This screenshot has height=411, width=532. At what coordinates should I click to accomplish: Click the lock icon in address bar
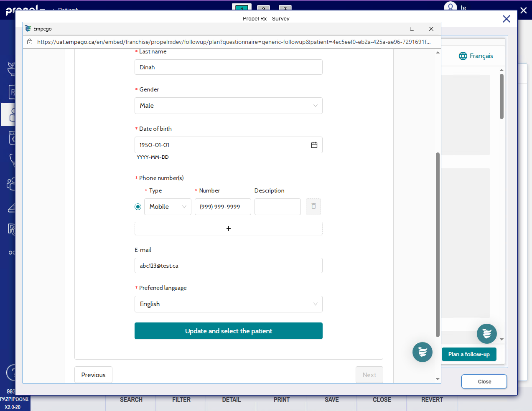[x=30, y=42]
